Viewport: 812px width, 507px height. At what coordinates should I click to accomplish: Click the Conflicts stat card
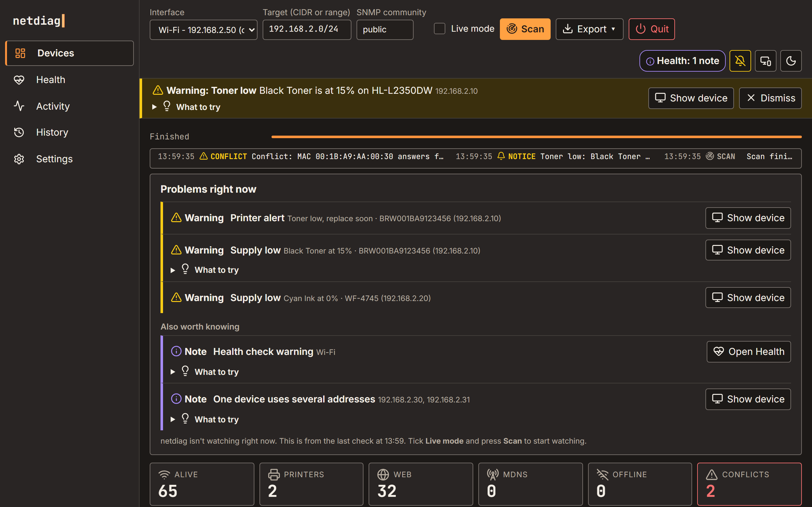tap(749, 484)
